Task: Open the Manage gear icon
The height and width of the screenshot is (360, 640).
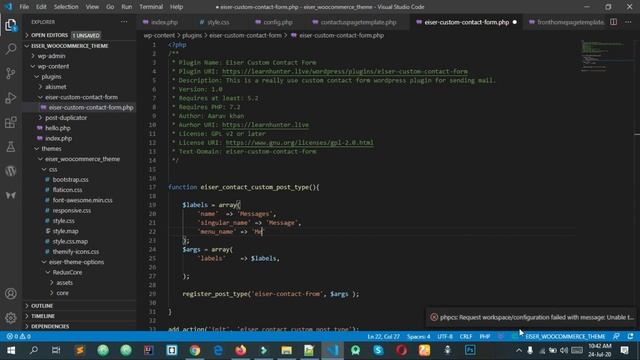Action: click(11, 318)
